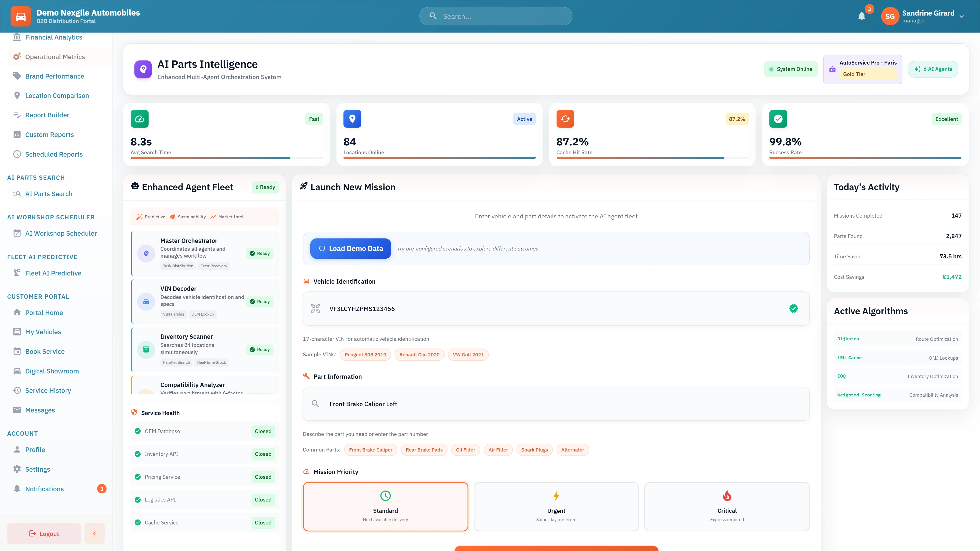Viewport: 980px width, 551px height.
Task: Select the Renault Clio 2020 sample VIN
Action: coord(419,354)
